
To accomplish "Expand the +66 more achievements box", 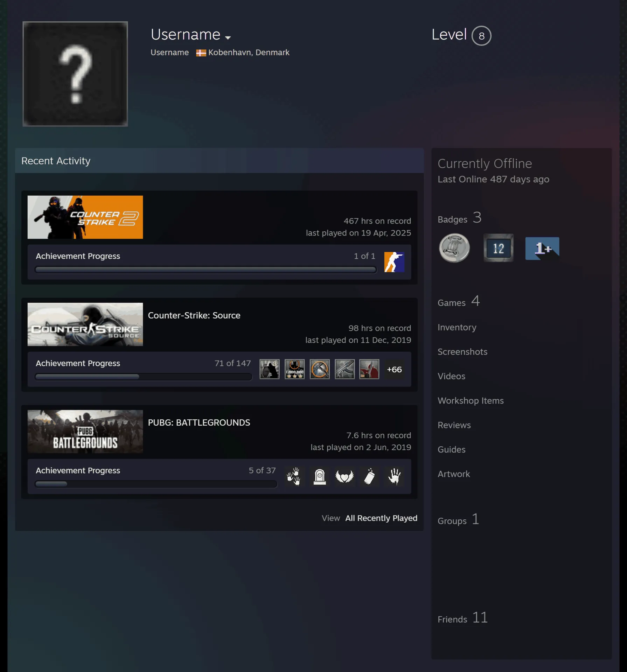I will (394, 369).
